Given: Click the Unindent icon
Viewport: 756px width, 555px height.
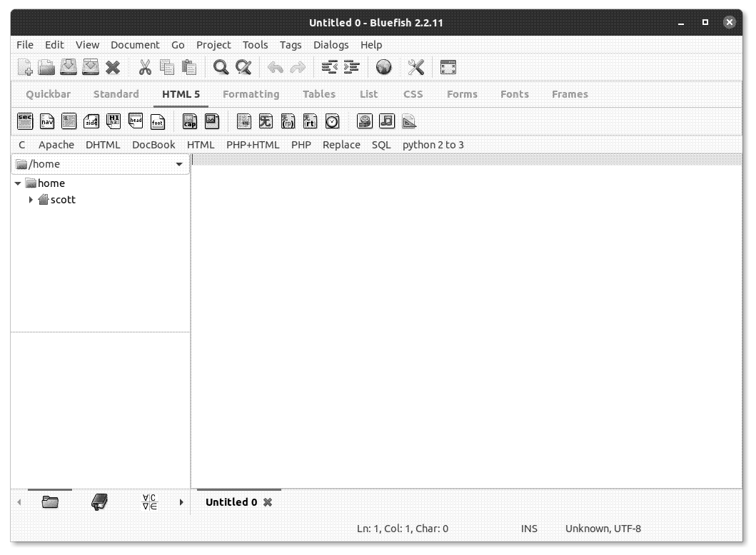Looking at the screenshot, I should 329,68.
